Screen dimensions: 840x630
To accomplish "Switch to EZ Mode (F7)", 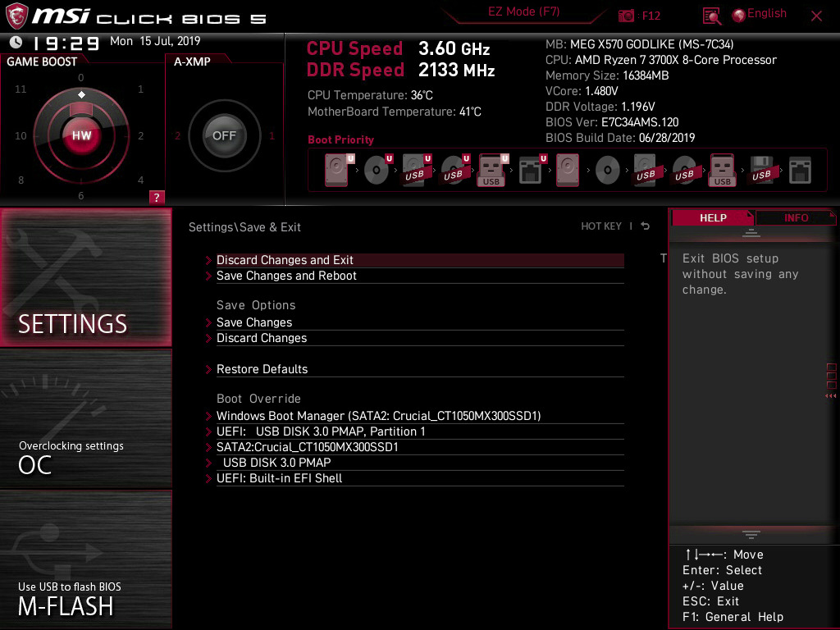I will pos(524,11).
